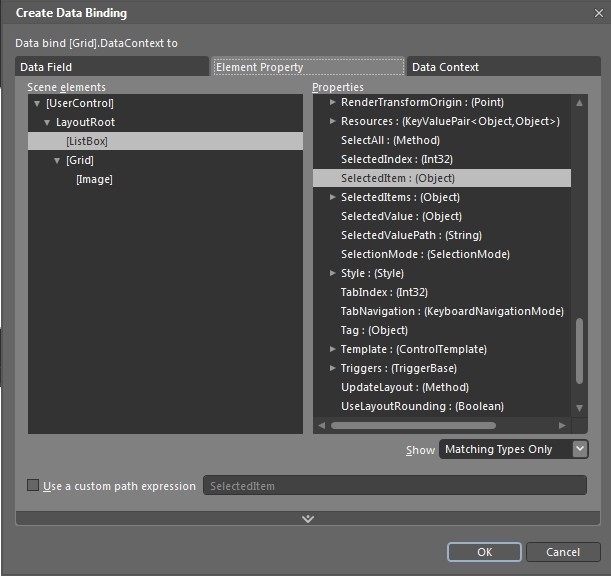Select the Element Property tab

pos(308,67)
